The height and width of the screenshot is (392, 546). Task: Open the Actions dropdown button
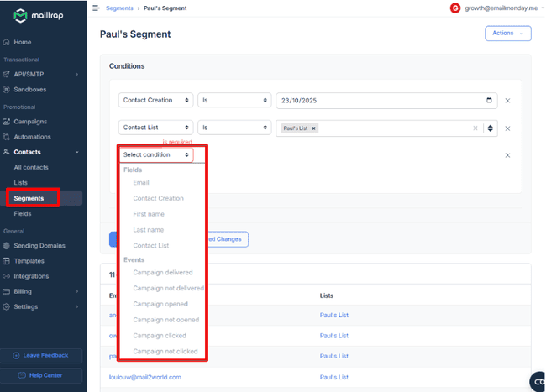point(508,33)
